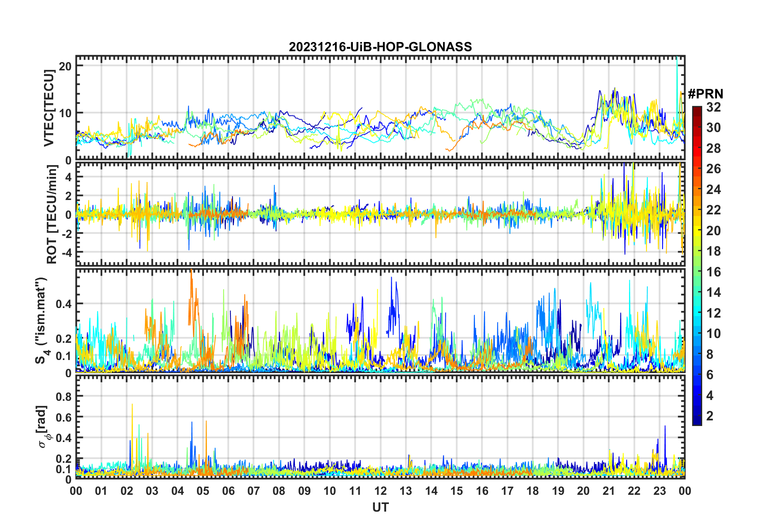The width and height of the screenshot is (761, 532).
Task: Click the VTEC[TECU] y-axis label
Action: 49,108
